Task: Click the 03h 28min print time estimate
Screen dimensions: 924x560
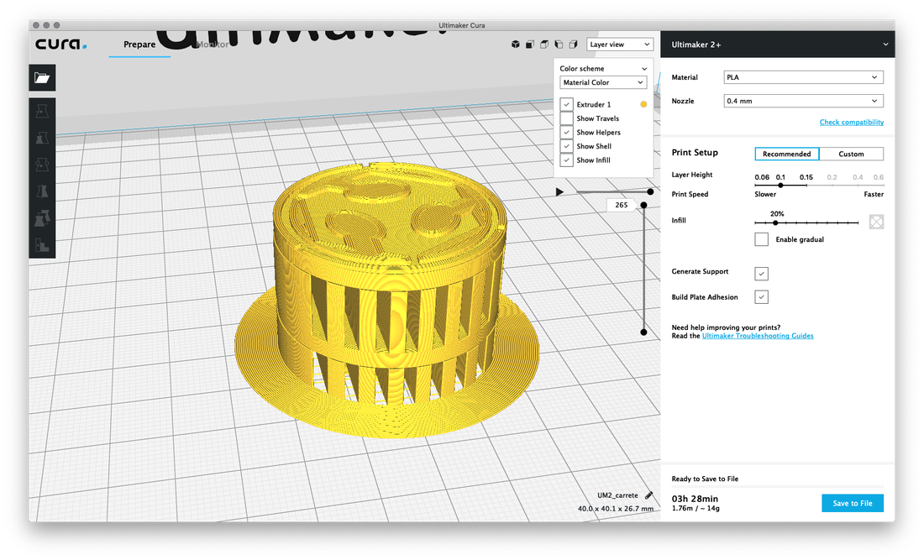Action: 695,498
